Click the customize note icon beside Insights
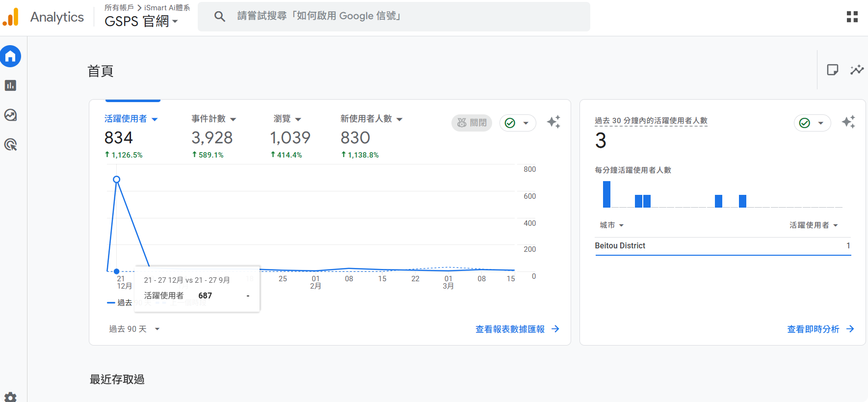 coord(833,70)
